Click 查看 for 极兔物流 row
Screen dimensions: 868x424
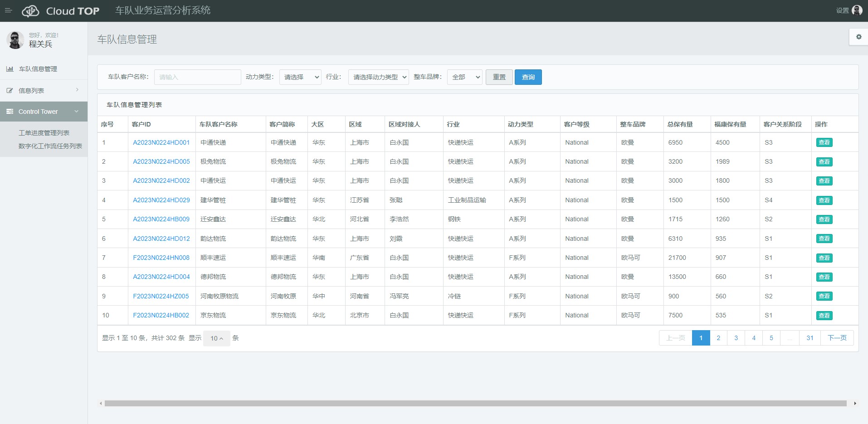(x=824, y=162)
